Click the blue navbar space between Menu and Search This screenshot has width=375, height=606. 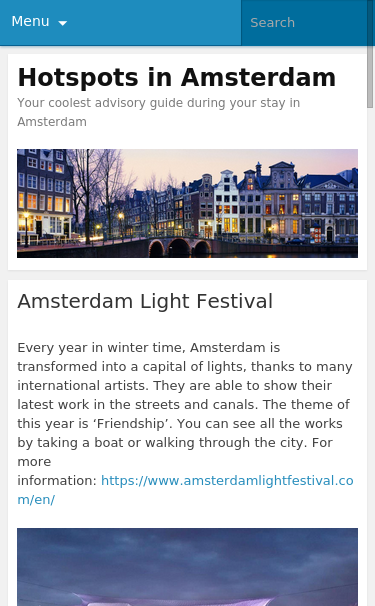click(x=155, y=22)
